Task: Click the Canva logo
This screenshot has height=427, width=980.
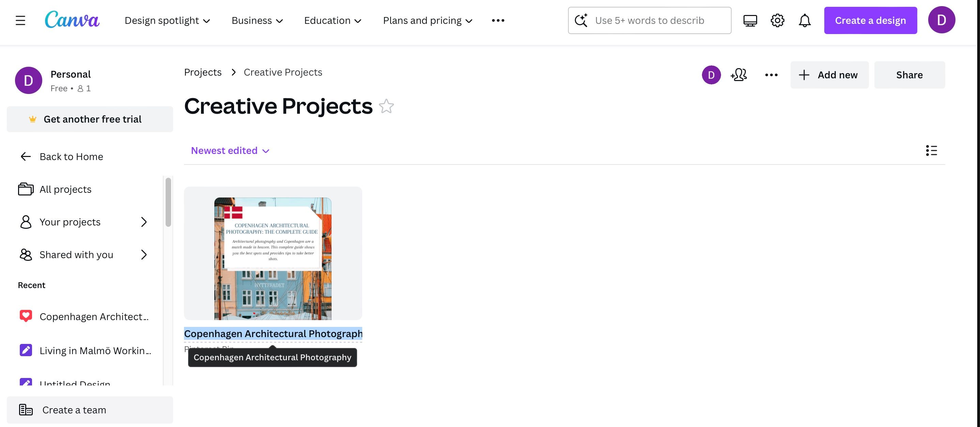Action: [72, 20]
